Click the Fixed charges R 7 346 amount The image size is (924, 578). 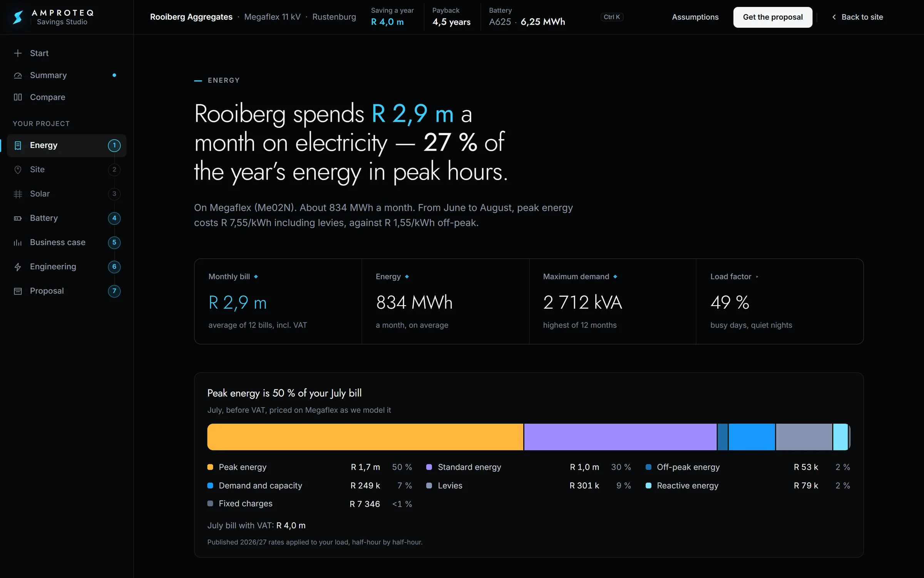pyautogui.click(x=365, y=504)
